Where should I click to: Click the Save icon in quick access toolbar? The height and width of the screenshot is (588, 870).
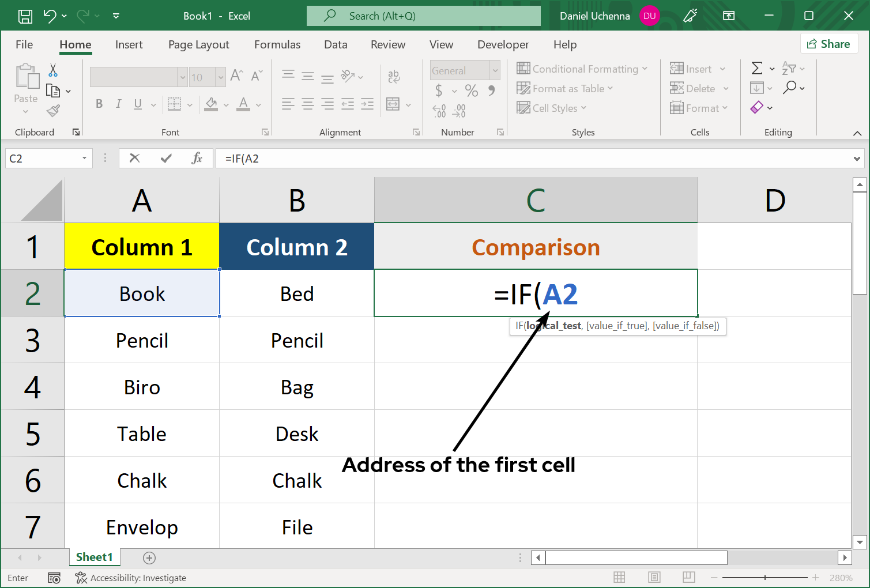pyautogui.click(x=25, y=16)
